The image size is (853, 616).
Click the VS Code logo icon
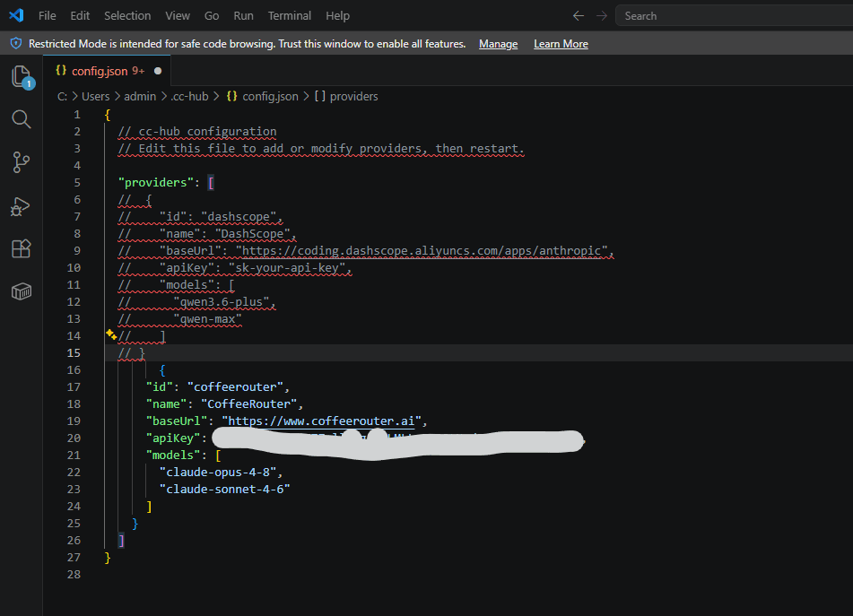(x=16, y=15)
